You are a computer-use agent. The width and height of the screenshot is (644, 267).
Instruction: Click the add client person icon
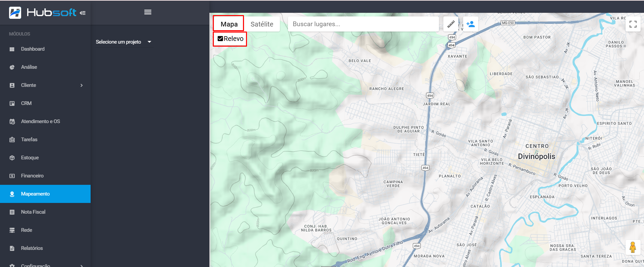coord(470,24)
